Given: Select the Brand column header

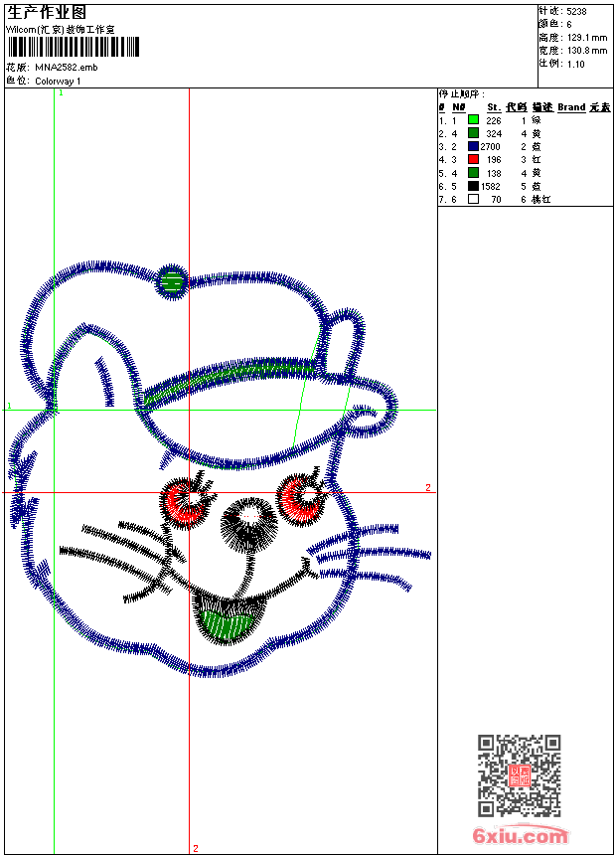Looking at the screenshot, I should 571,107.
